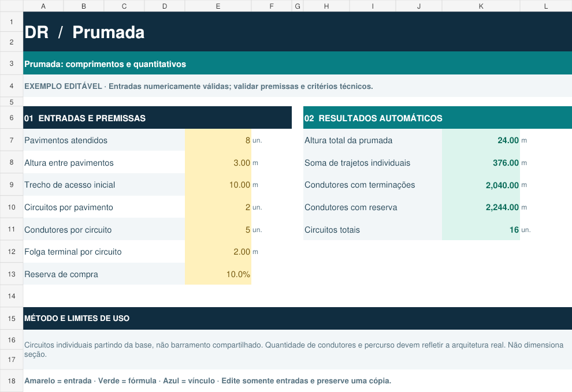Click the 'Amarelo = entrada' legend row

298,380
